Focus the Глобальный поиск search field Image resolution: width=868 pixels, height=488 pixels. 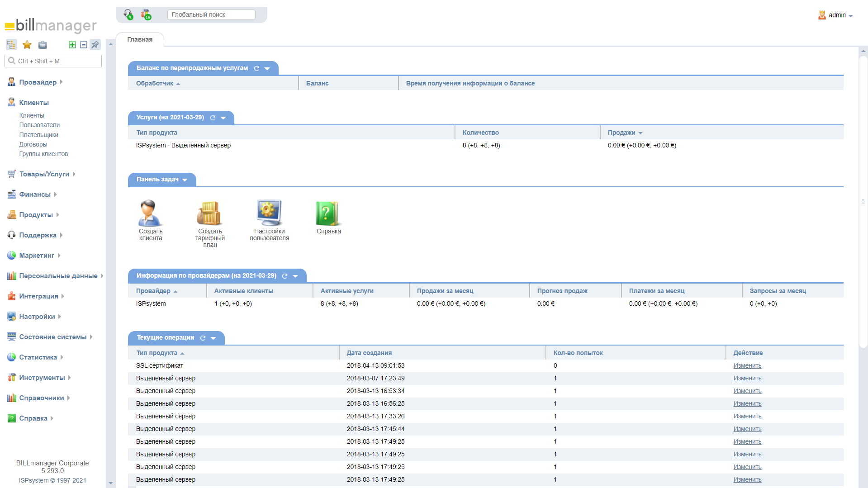tap(211, 15)
